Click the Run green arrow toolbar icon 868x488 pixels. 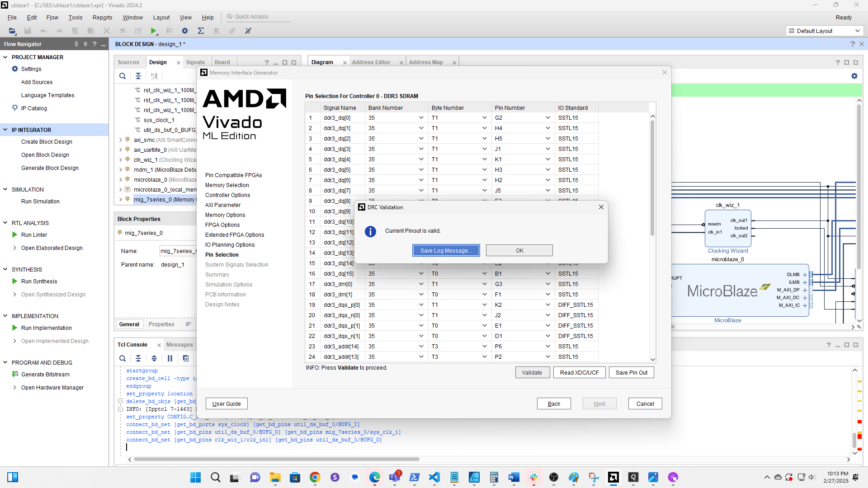pos(154,31)
